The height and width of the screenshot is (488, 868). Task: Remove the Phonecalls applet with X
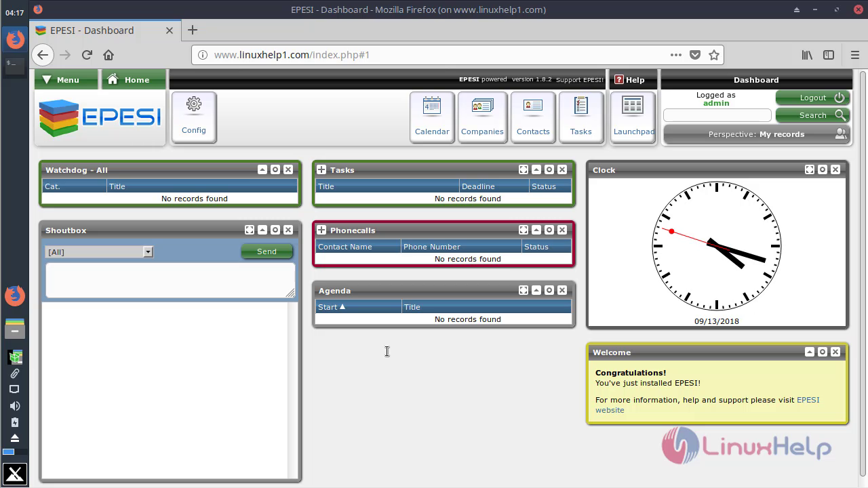click(562, 230)
